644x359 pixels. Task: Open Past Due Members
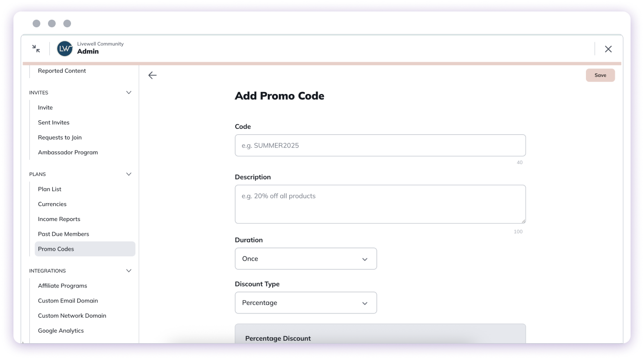pos(64,234)
